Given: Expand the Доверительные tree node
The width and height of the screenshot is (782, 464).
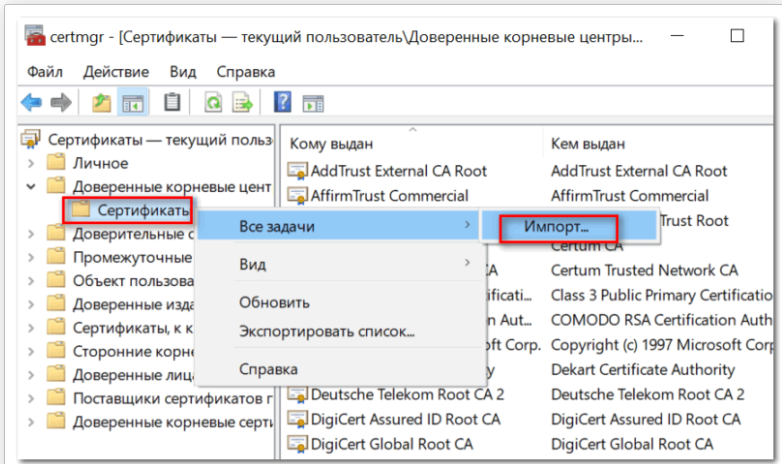Looking at the screenshot, I should (31, 233).
